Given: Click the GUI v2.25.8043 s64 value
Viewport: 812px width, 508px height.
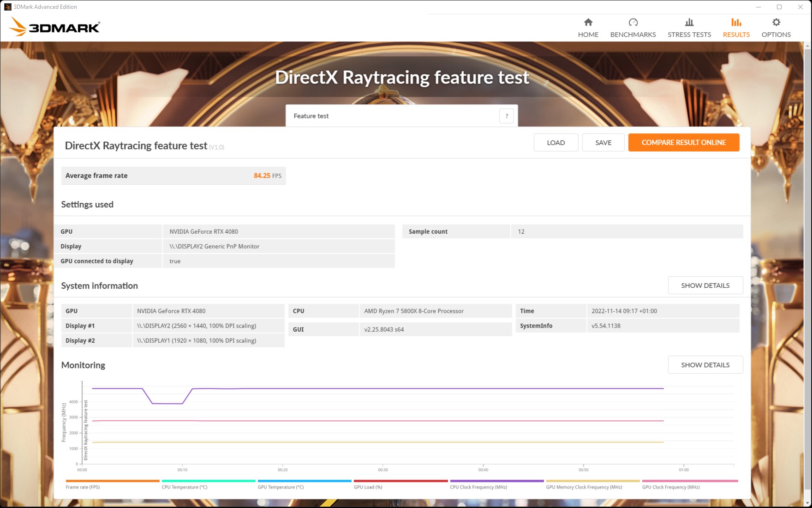Looking at the screenshot, I should click(384, 329).
